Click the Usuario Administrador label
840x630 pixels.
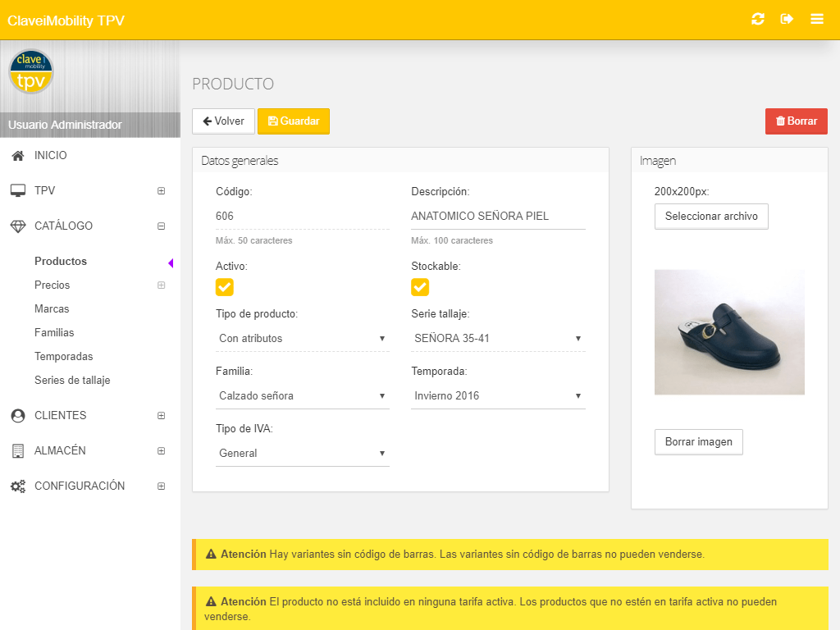coord(65,125)
